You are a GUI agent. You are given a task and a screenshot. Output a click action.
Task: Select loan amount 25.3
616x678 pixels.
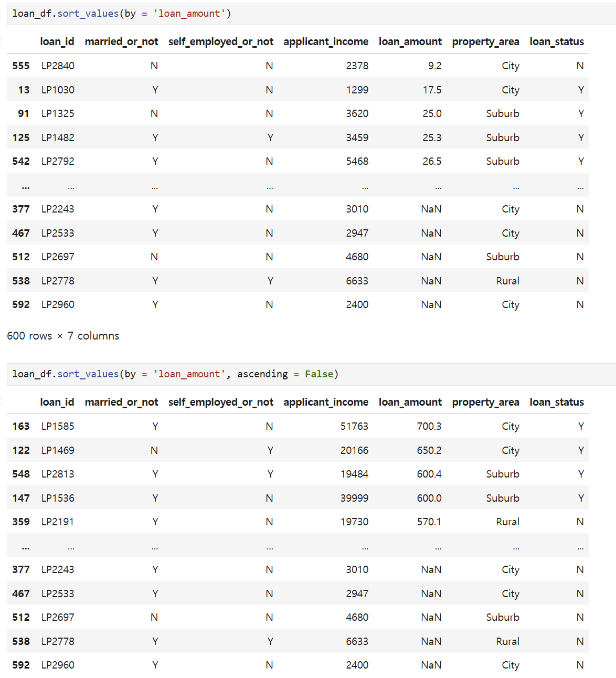coord(432,137)
